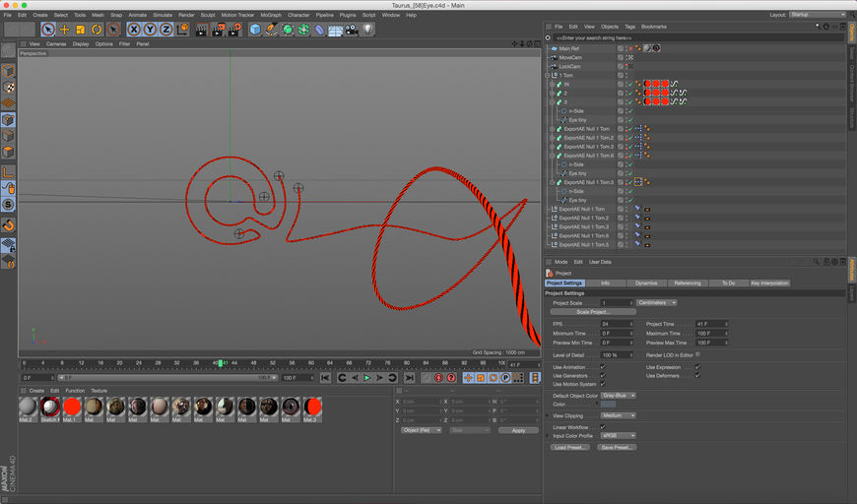The width and height of the screenshot is (857, 504).
Task: Click the Scale Project button
Action: click(593, 311)
